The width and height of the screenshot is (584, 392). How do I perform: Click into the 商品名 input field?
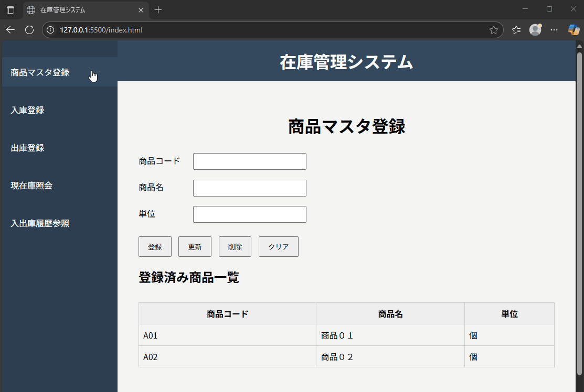(250, 188)
